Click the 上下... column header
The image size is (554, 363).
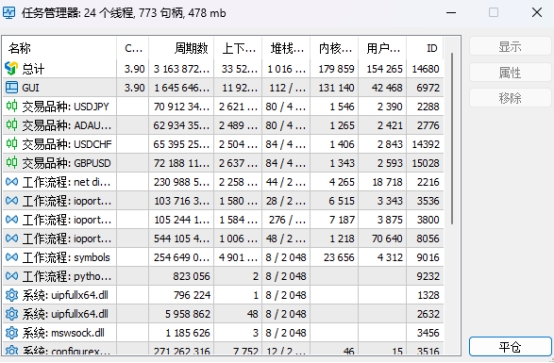238,48
